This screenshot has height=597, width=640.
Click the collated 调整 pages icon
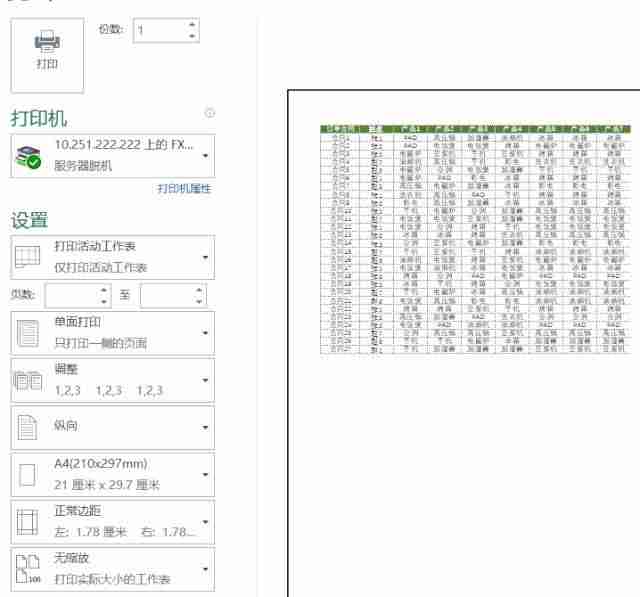coord(27,380)
